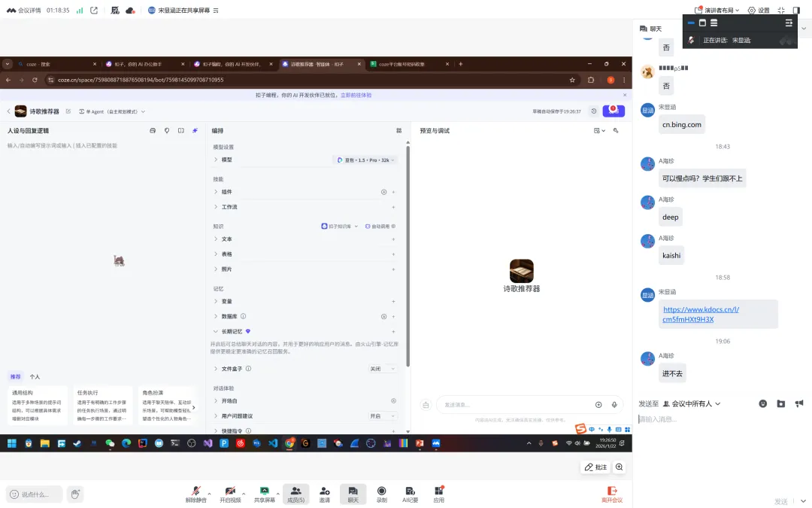Click the send file folder icon in chat
Image resolution: width=812 pixels, height=508 pixels.
click(x=781, y=403)
